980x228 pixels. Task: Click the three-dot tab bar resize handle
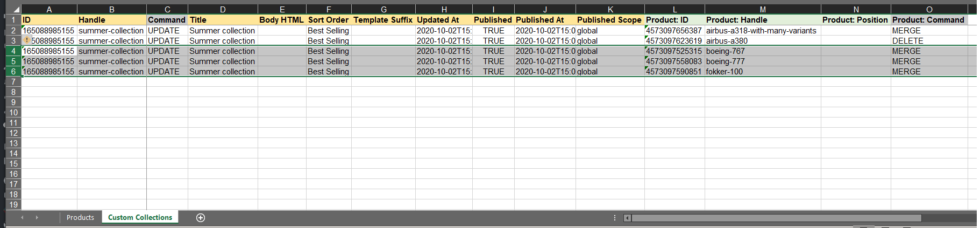point(615,218)
